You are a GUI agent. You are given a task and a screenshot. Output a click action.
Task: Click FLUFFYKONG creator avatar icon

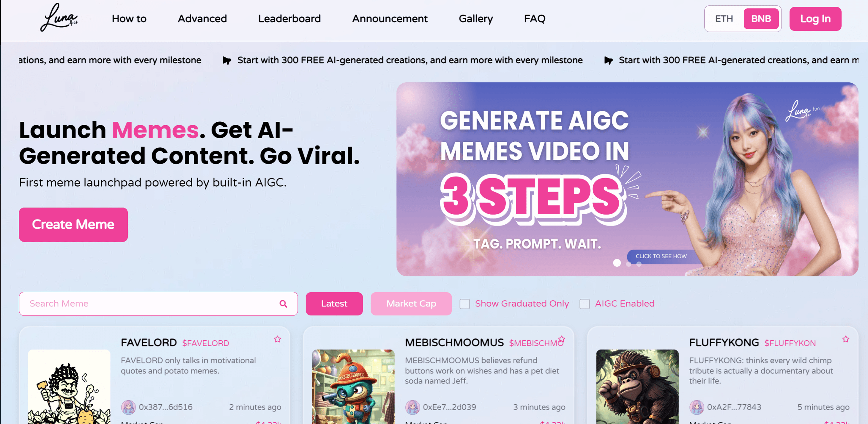(697, 407)
